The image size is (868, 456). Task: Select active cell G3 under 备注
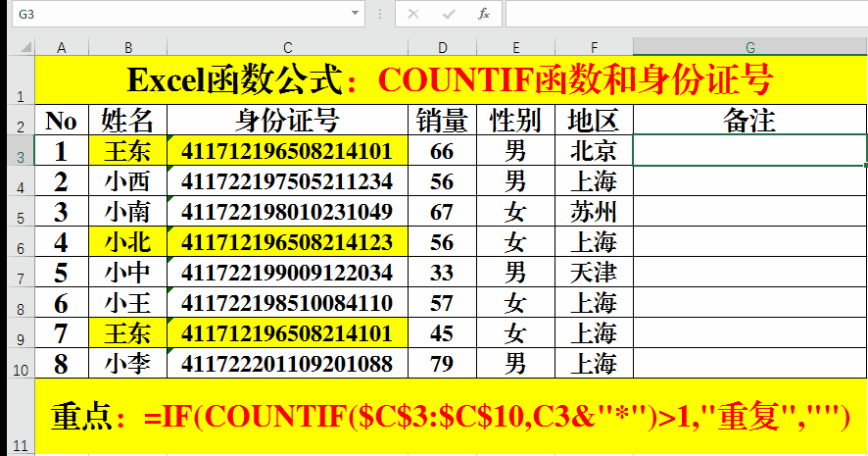750,150
